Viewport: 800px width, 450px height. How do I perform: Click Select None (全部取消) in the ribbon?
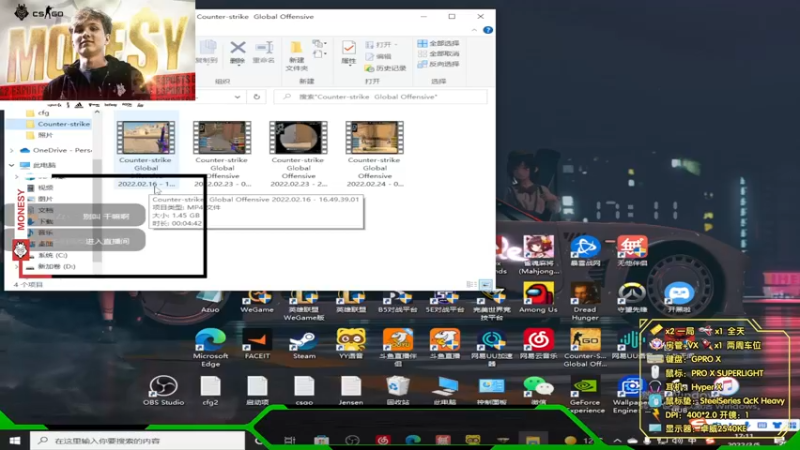tap(438, 54)
